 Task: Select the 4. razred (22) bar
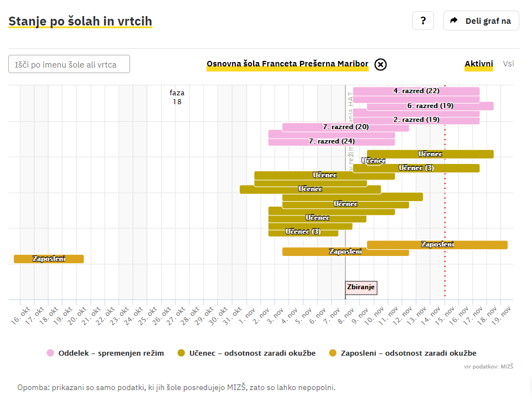pos(416,91)
